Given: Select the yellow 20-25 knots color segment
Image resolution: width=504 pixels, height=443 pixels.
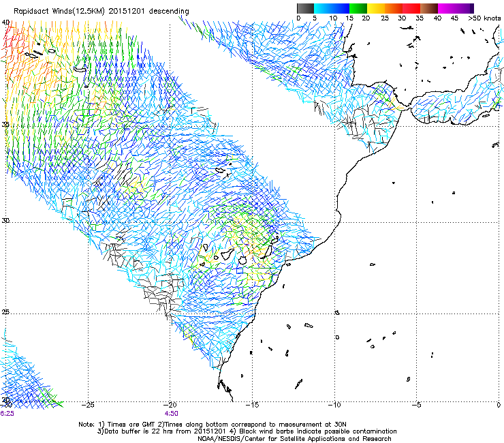Looking at the screenshot, I should (x=376, y=8).
